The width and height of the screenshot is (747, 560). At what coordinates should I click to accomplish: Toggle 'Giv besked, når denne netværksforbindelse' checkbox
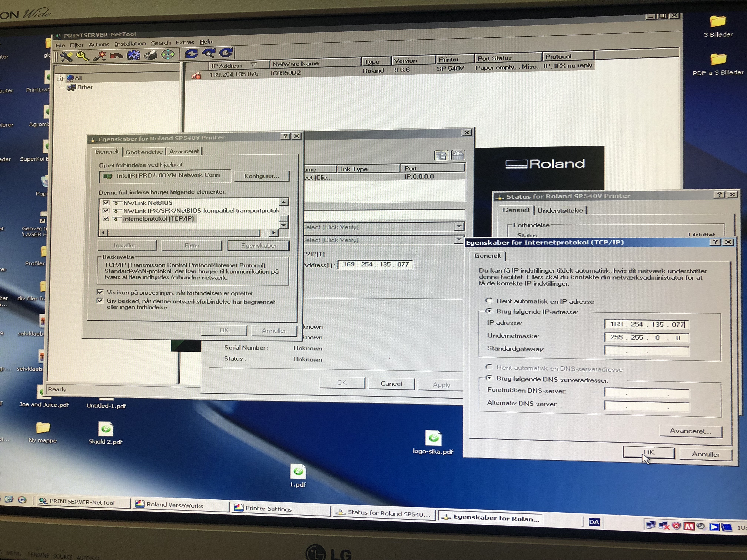pyautogui.click(x=100, y=300)
